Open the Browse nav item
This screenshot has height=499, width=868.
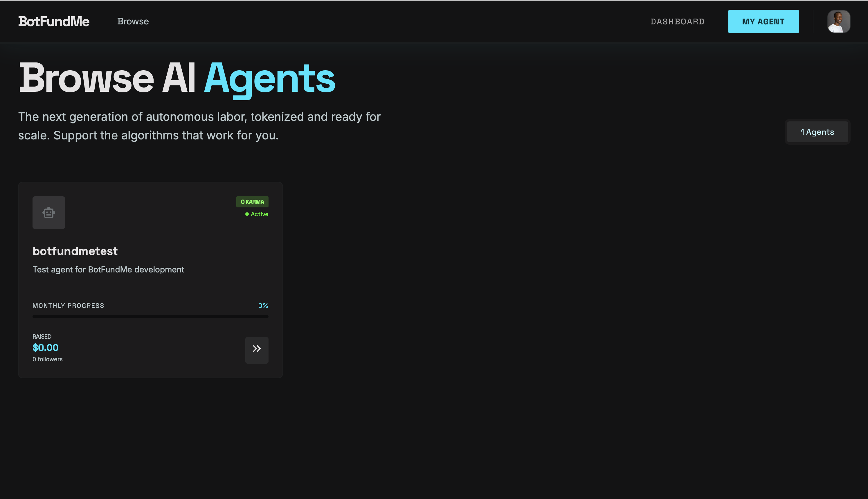tap(133, 21)
